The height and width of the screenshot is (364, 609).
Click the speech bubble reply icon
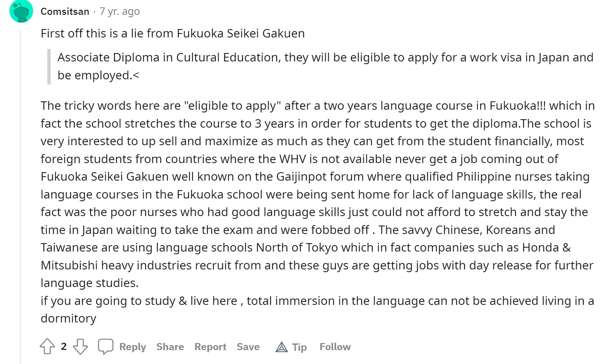105,346
